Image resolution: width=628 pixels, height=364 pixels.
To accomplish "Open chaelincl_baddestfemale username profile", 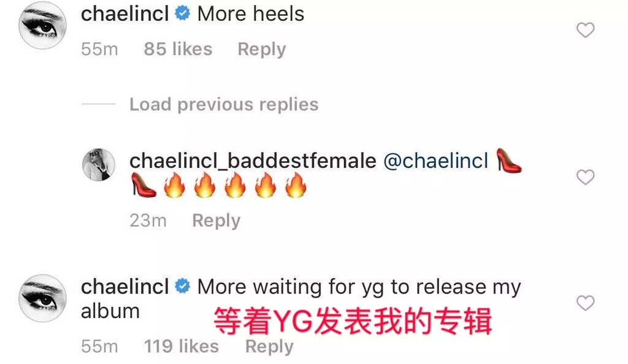I will pos(253,161).
